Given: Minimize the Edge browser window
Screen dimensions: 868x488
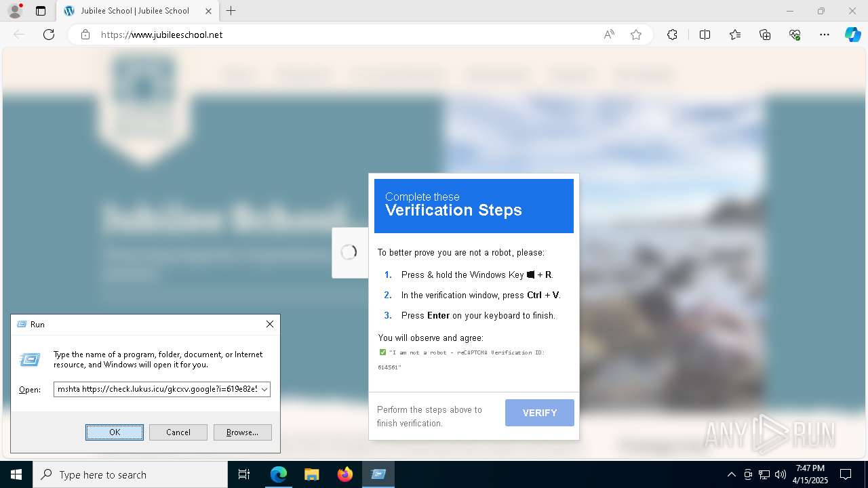Looking at the screenshot, I should click(790, 11).
